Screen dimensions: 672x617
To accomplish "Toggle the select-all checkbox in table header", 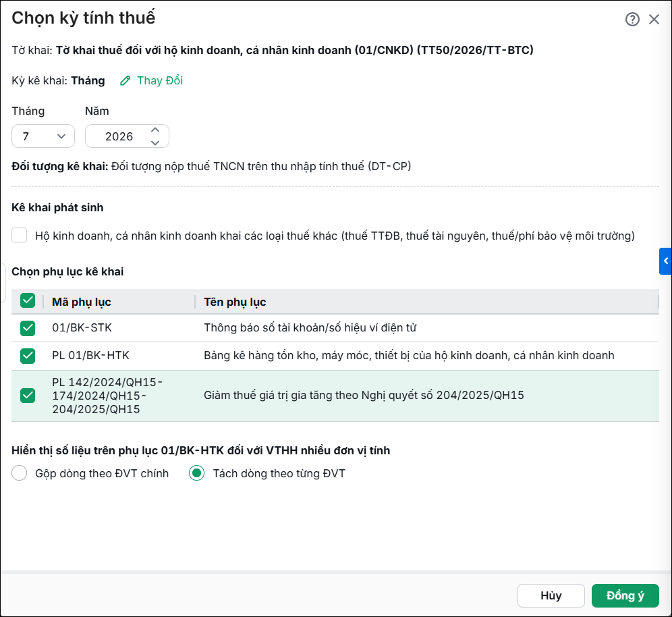I will [x=28, y=301].
